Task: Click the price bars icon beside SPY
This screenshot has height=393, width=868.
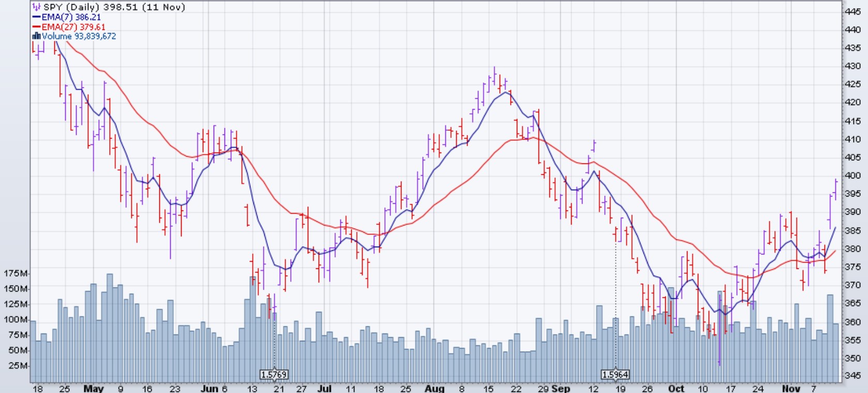Action: coord(36,7)
